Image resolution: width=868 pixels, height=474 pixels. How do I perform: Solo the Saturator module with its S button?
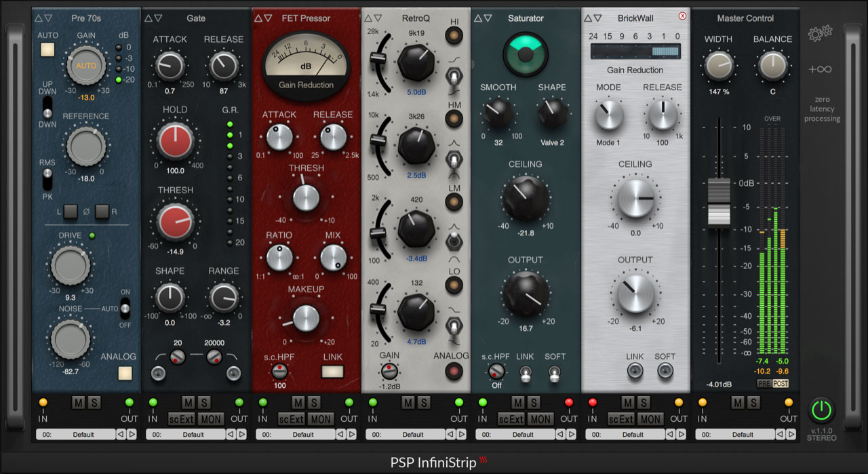(533, 403)
